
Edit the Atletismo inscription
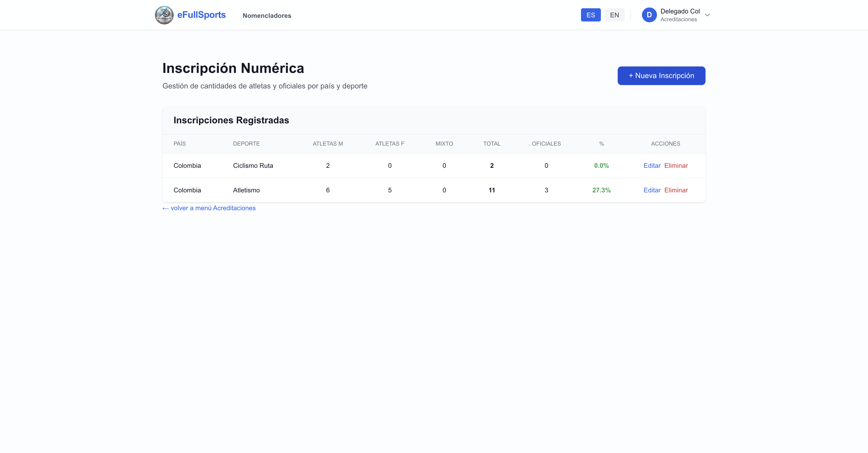652,190
